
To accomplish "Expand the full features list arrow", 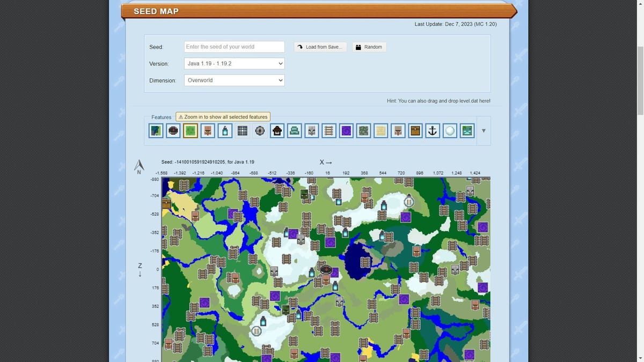I will (484, 130).
